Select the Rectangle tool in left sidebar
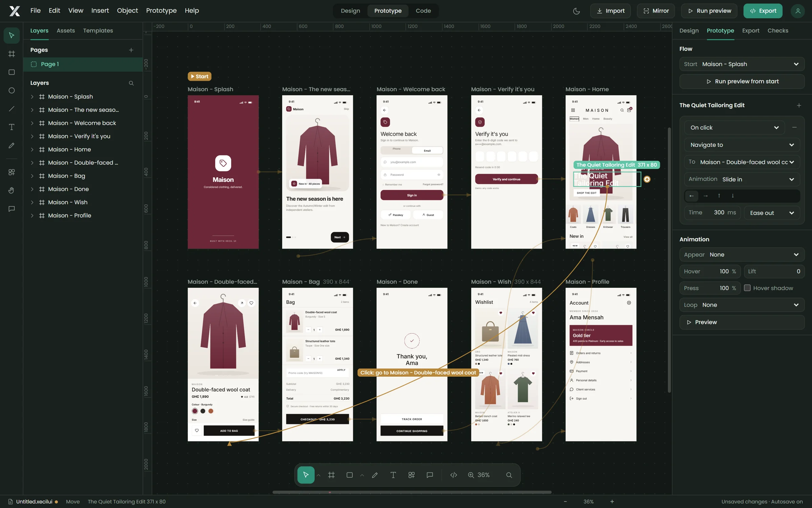 (x=12, y=72)
